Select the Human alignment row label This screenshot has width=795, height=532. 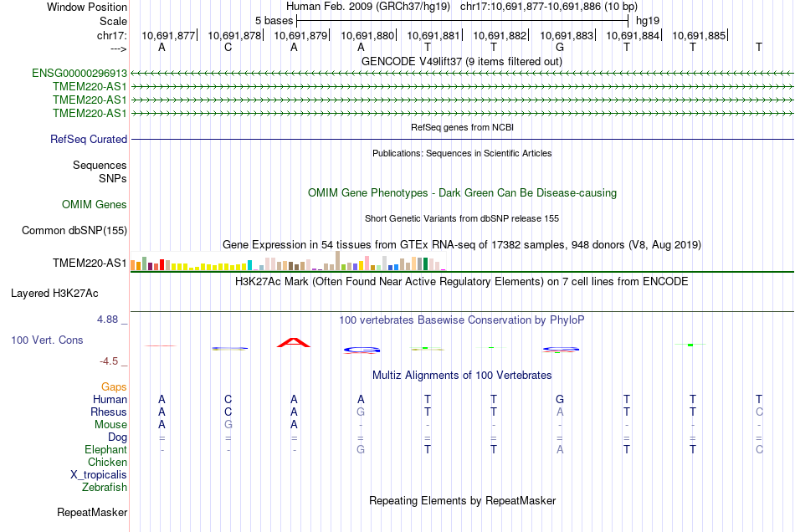(110, 400)
